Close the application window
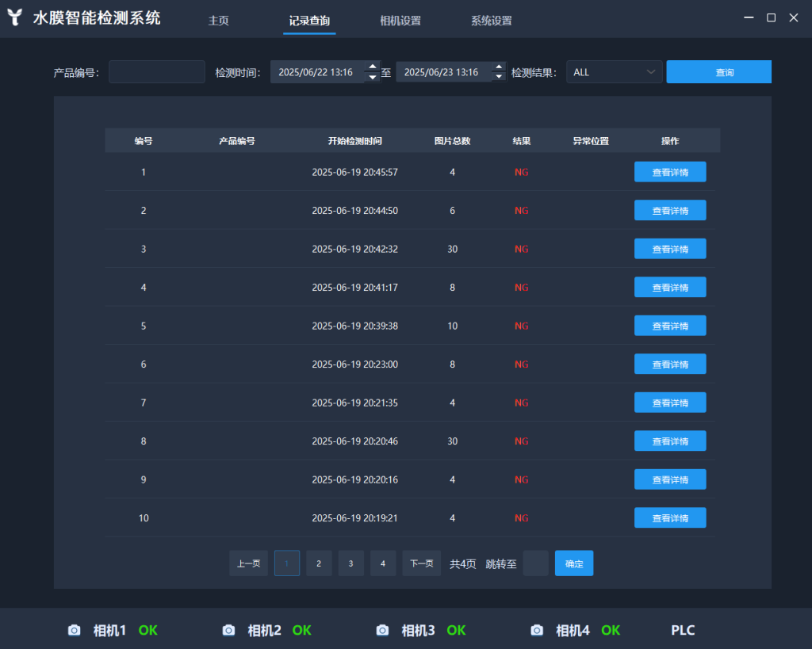812x649 pixels. (793, 17)
